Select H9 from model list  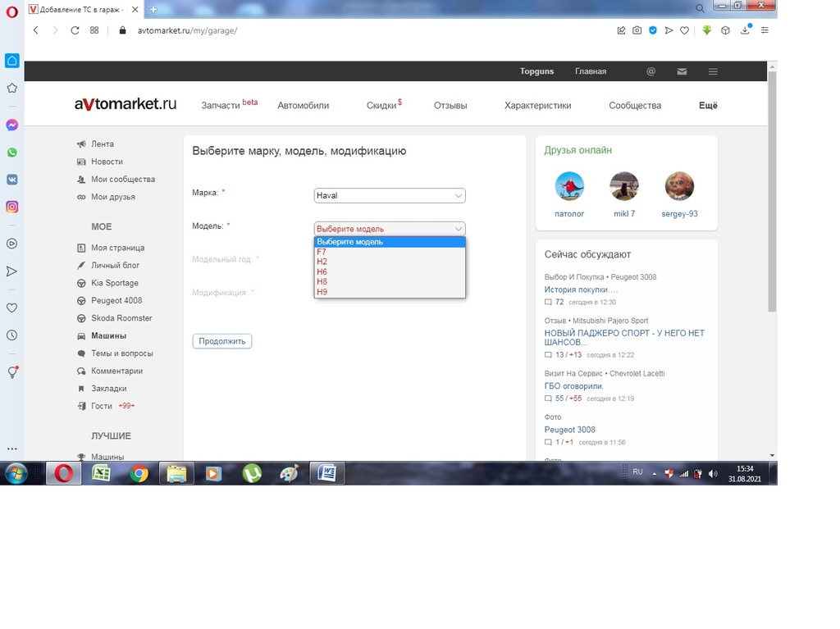point(390,291)
